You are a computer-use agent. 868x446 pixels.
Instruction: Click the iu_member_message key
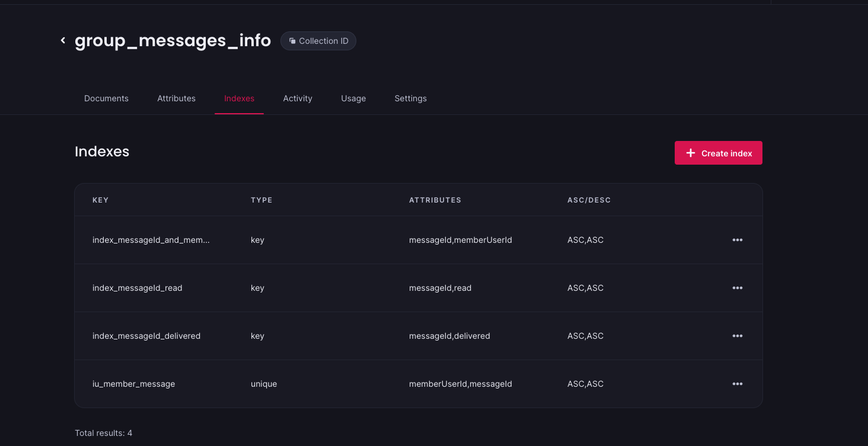(x=134, y=384)
